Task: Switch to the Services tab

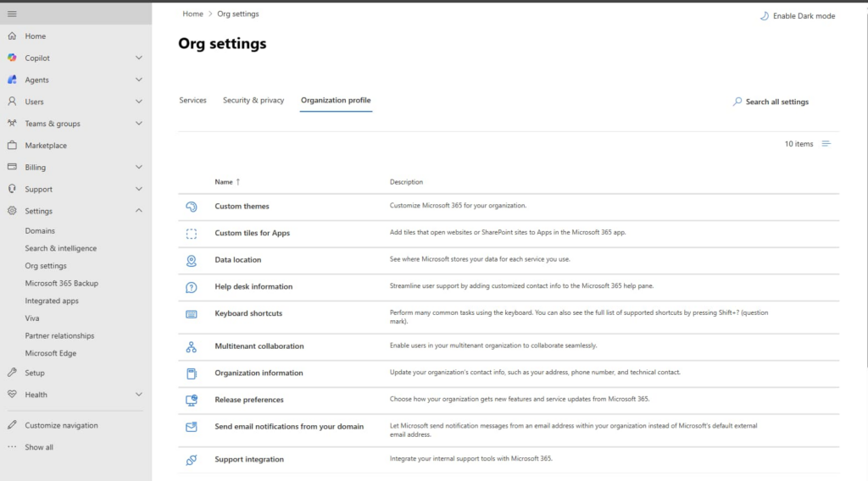Action: pyautogui.click(x=192, y=101)
